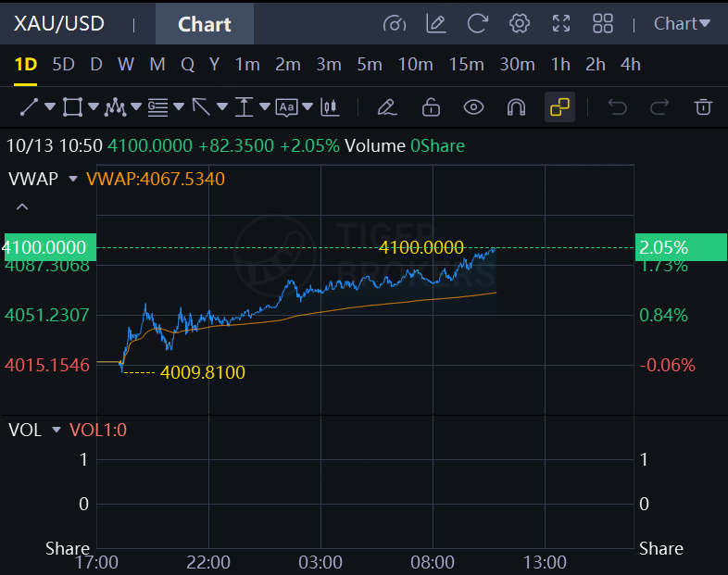Toggle the lock drawings icon
Image resolution: width=728 pixels, height=575 pixels.
431,107
